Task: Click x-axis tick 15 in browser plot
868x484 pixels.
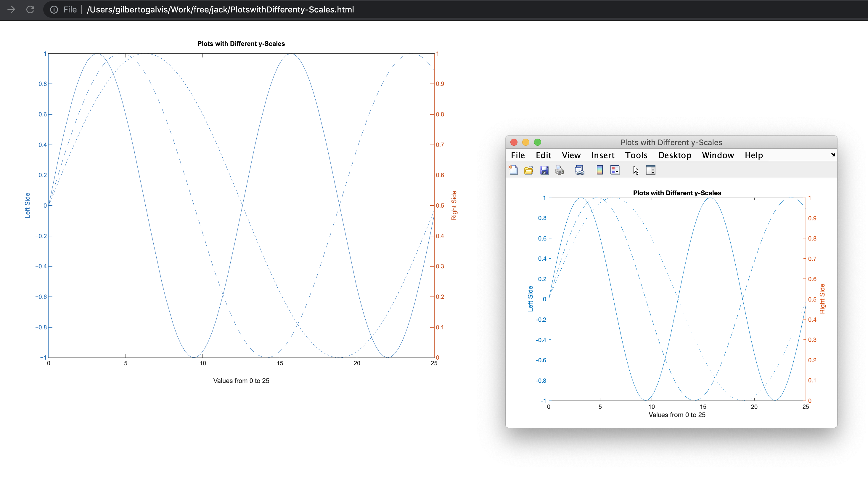Action: (x=280, y=363)
